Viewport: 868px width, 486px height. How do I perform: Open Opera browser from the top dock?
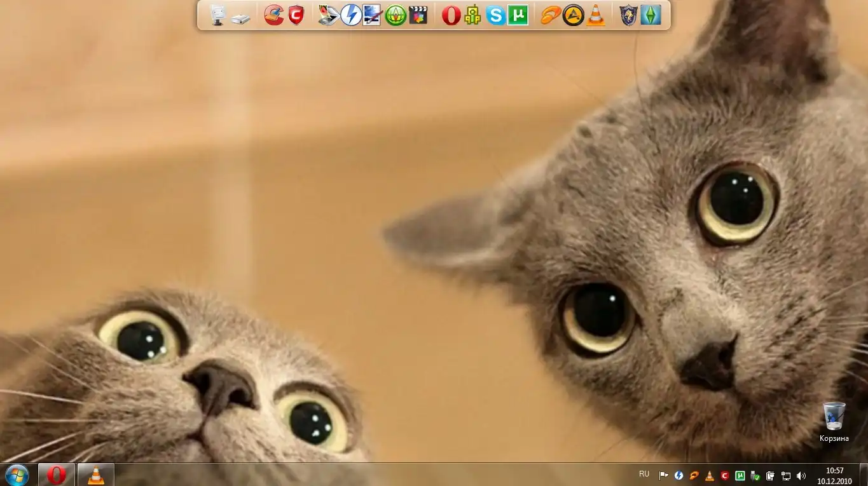[x=451, y=15]
